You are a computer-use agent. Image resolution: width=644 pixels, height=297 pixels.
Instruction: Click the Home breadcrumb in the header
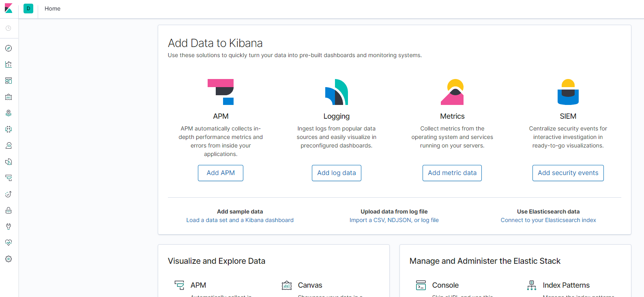pos(52,9)
